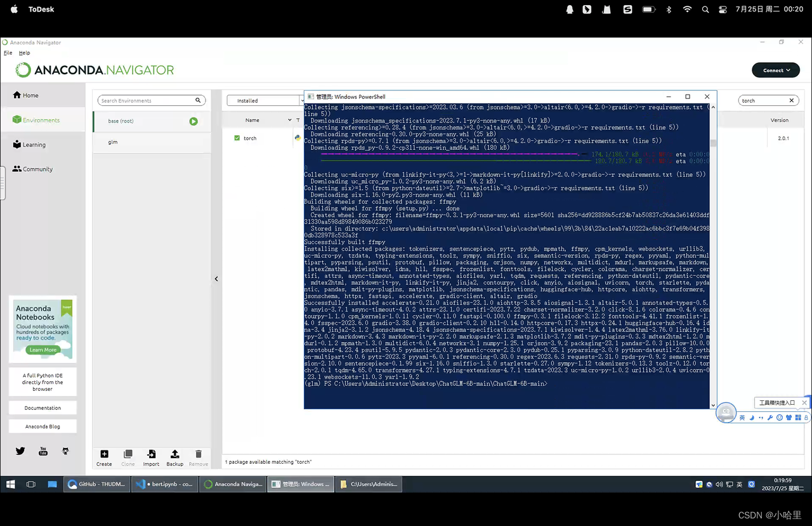
Task: Maximize the PowerShell window
Action: pyautogui.click(x=688, y=96)
